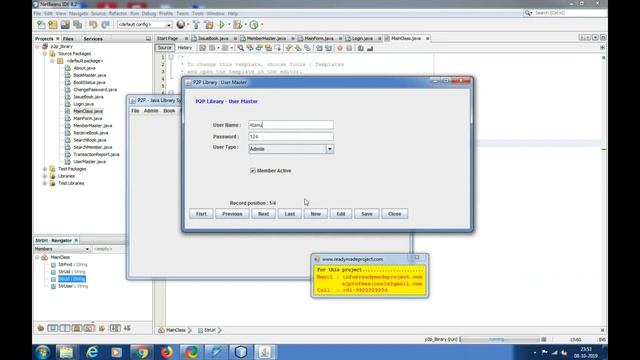Click the Save All toolbar icon
This screenshot has height=360, width=640.
tap(78, 24)
